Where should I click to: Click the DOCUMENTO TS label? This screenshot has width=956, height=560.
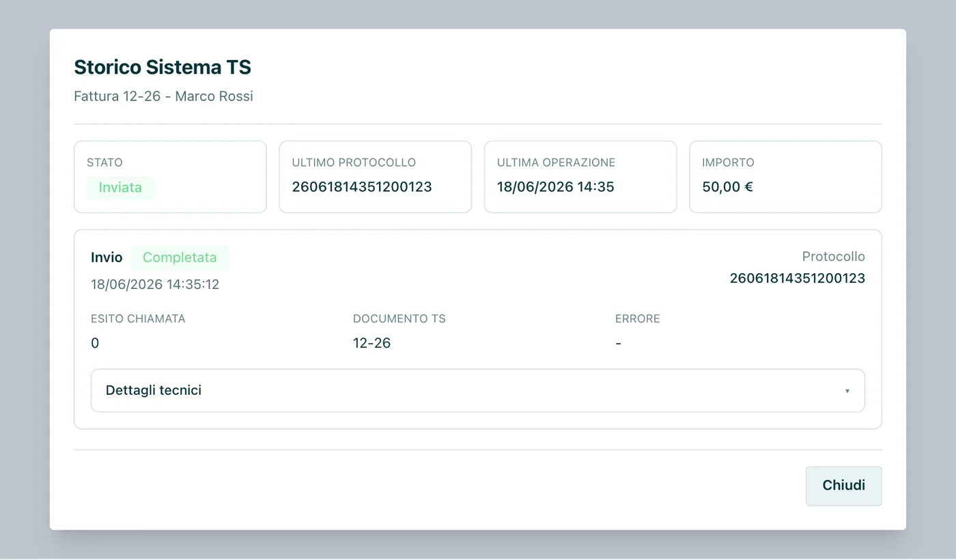coord(399,318)
